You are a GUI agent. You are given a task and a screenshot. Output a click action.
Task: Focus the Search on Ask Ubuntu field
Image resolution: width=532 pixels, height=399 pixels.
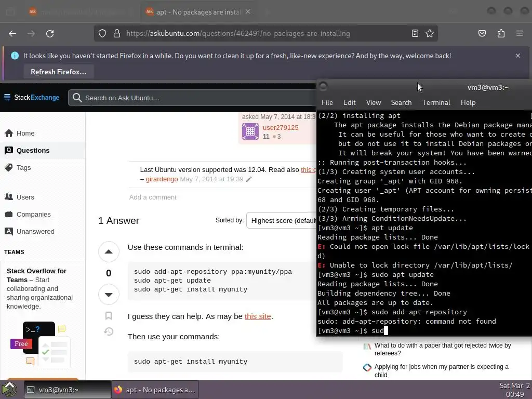click(x=192, y=98)
